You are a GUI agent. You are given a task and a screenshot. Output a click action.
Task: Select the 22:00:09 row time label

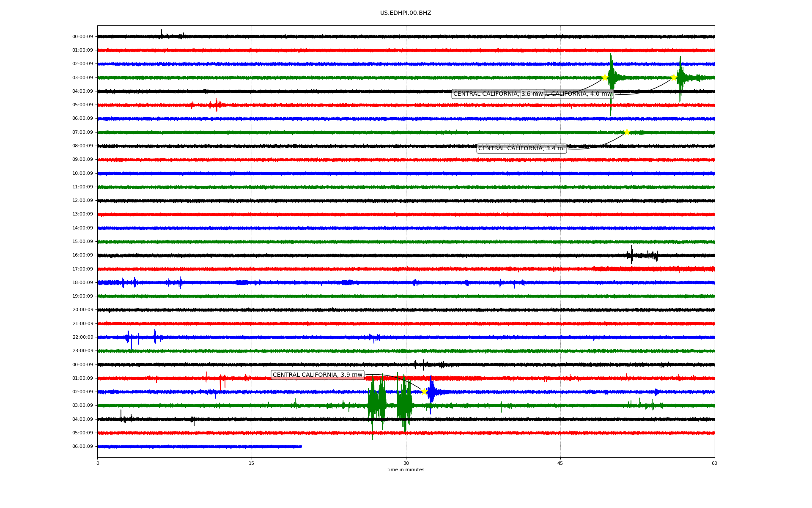[x=82, y=337]
